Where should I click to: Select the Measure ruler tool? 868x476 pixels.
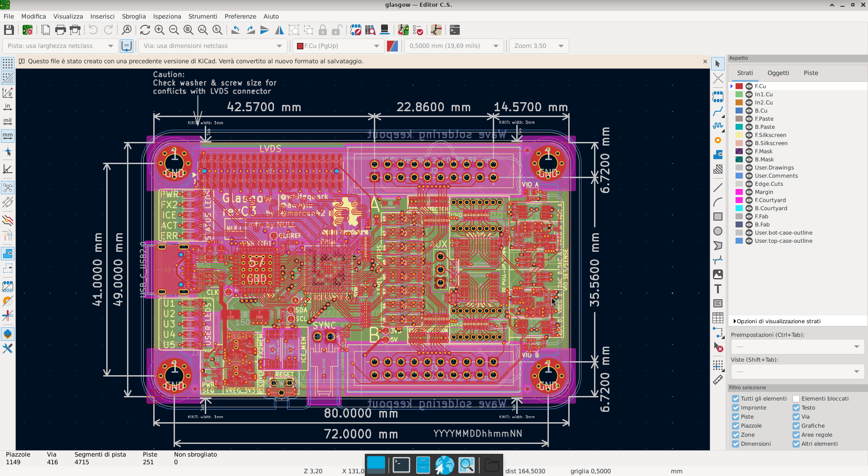[718, 380]
